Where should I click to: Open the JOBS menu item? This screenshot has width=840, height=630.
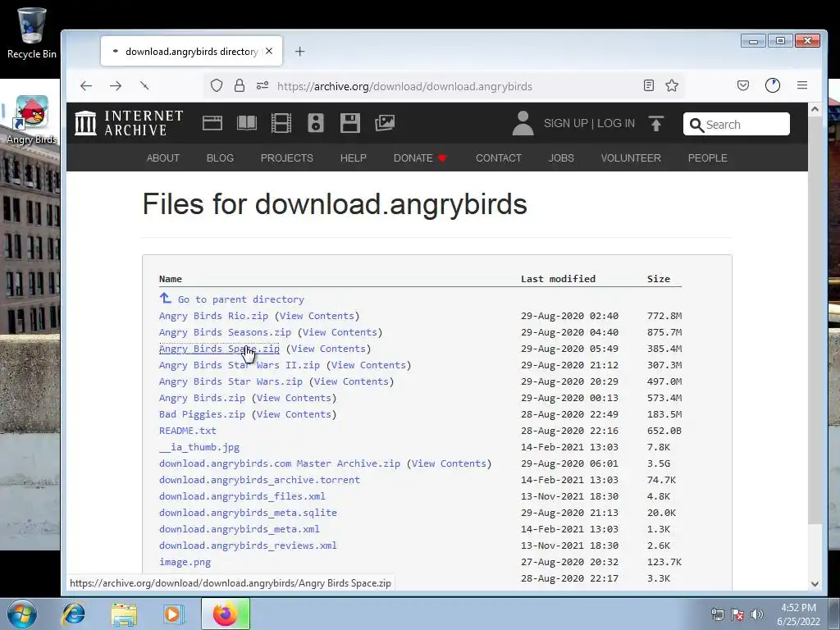pyautogui.click(x=561, y=158)
